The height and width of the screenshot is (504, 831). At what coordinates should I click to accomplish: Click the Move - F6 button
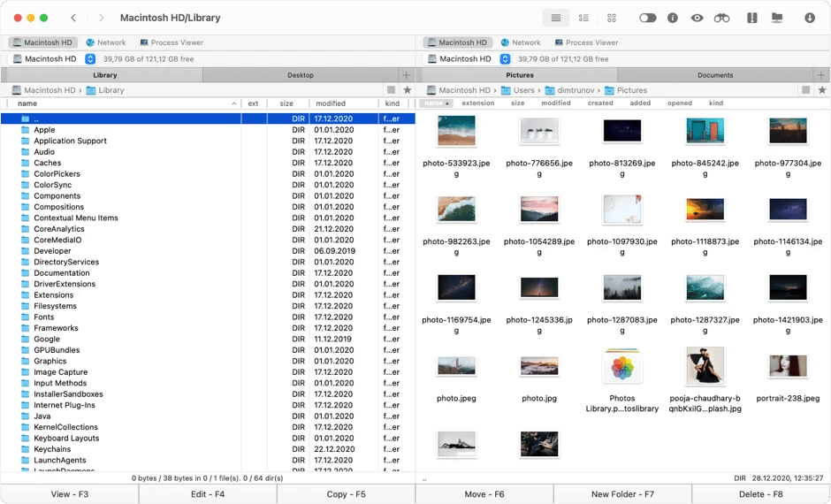click(x=484, y=494)
